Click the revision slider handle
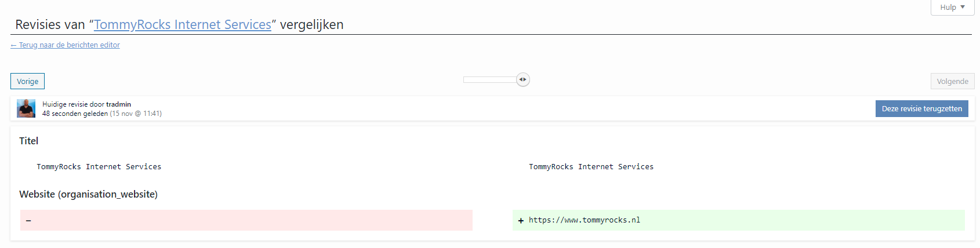The width and height of the screenshot is (980, 248). pos(523,79)
